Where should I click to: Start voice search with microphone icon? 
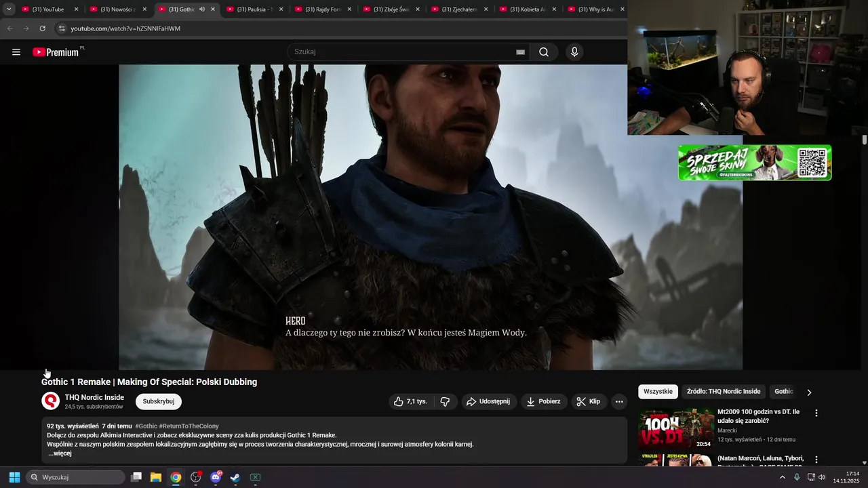point(574,52)
